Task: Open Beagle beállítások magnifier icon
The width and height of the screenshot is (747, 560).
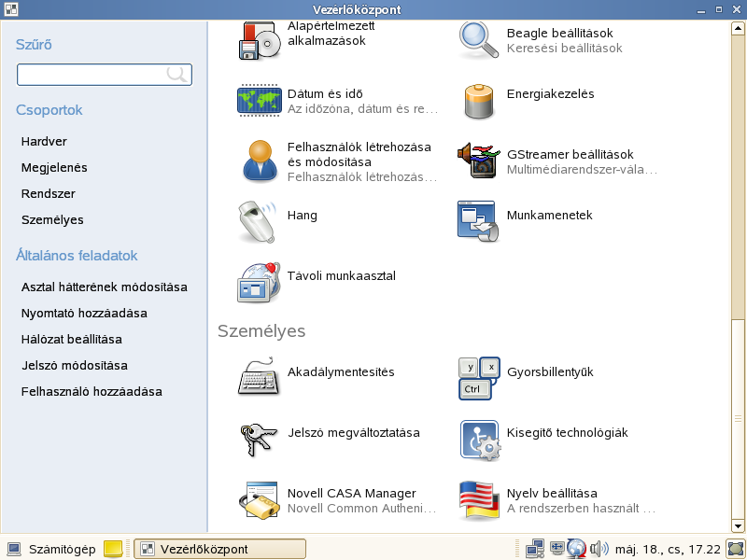Action: [x=479, y=40]
